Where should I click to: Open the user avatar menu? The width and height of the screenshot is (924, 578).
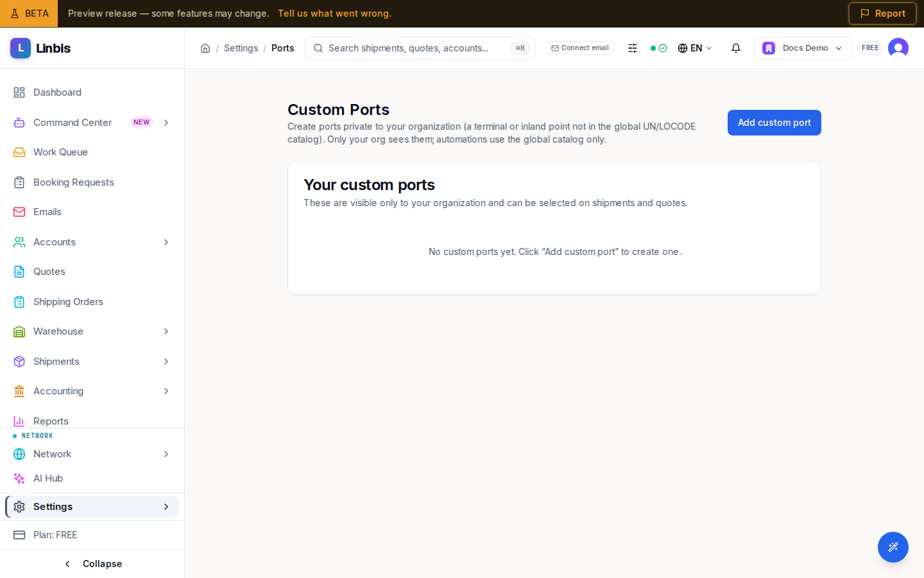(898, 48)
